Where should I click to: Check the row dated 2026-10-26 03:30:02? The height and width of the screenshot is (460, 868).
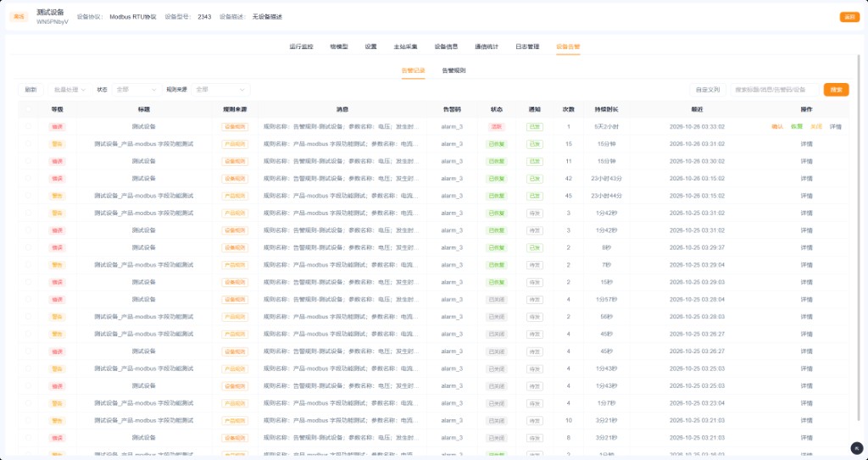tap(28, 161)
